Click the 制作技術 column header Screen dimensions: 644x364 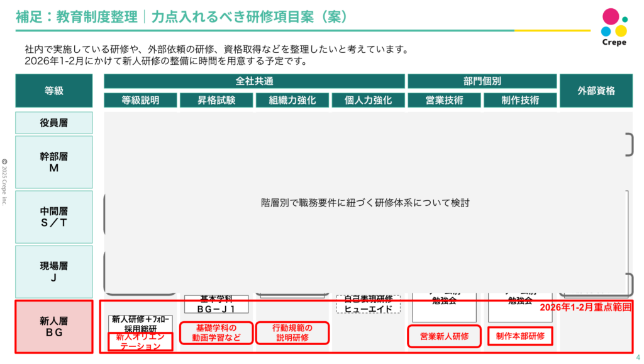point(520,100)
